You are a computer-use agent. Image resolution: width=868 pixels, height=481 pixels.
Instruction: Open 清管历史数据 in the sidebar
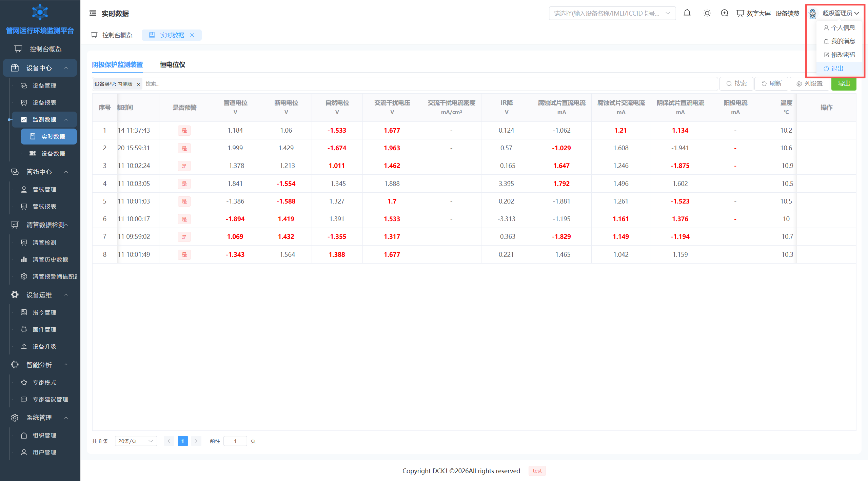click(44, 259)
